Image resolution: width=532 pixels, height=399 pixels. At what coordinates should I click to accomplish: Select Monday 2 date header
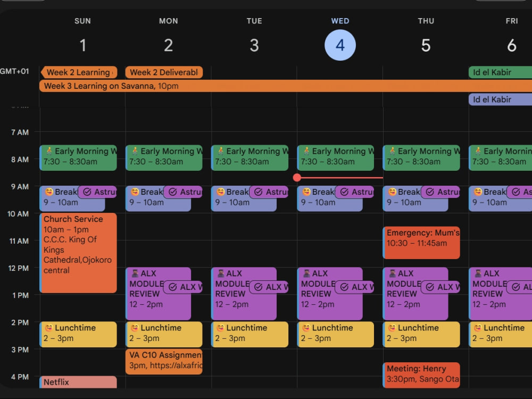coord(168,45)
